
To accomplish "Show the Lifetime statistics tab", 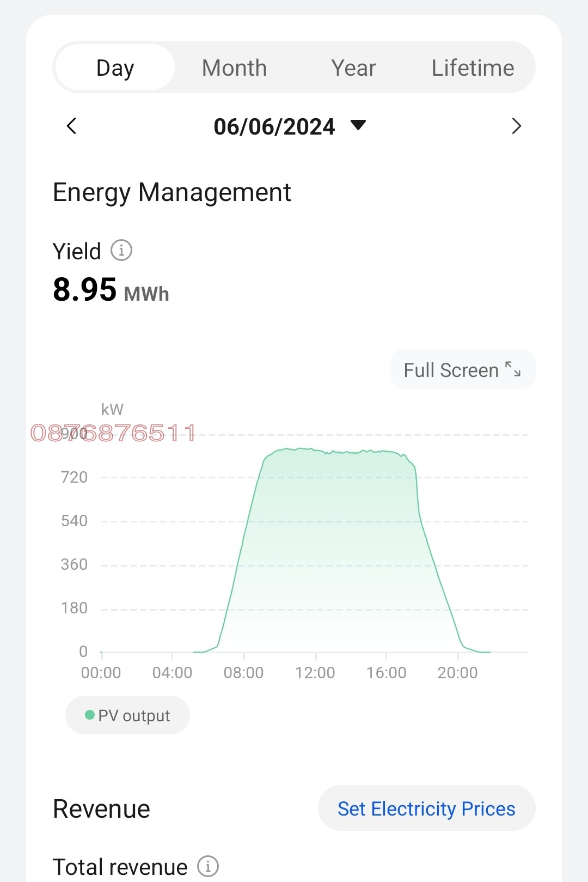I will pyautogui.click(x=473, y=68).
